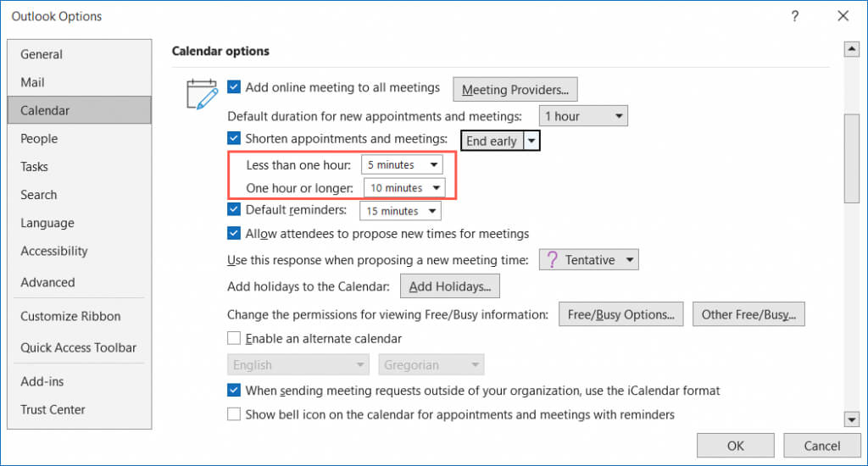Open Less than one hour minutes dropdown
868x466 pixels.
click(x=402, y=164)
